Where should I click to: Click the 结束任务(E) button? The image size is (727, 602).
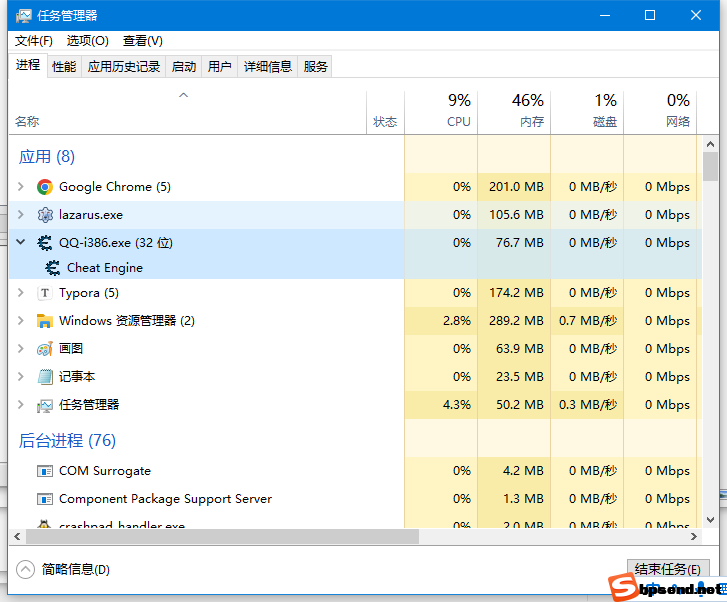(668, 569)
